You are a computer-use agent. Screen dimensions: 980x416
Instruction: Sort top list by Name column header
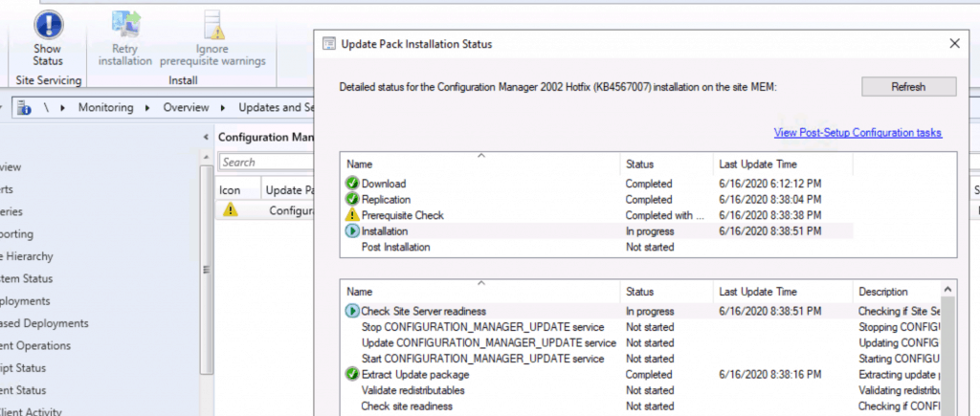480,164
